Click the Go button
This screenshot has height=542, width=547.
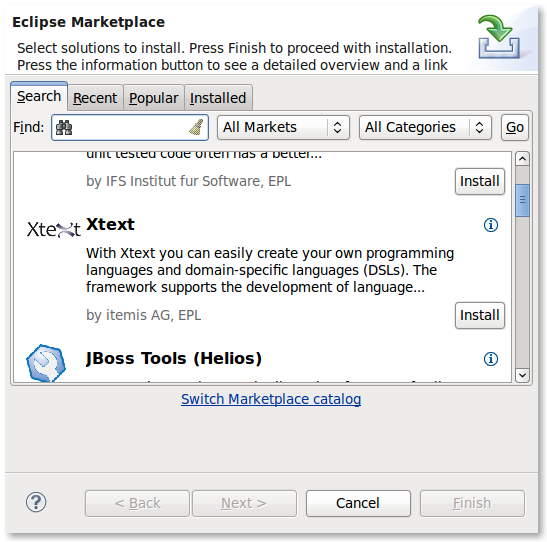tap(515, 127)
